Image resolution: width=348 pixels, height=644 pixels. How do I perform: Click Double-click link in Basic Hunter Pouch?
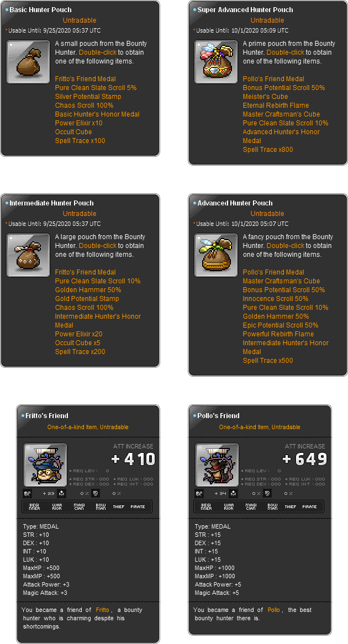click(98, 52)
